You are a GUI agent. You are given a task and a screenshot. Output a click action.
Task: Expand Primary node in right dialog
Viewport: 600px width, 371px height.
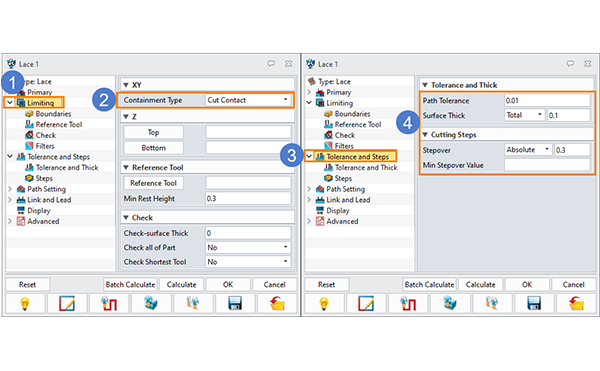(x=309, y=92)
